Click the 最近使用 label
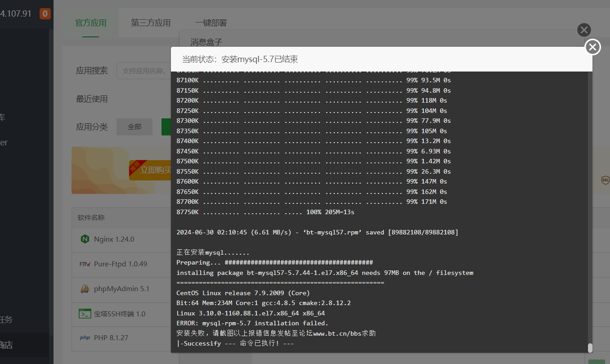The width and height of the screenshot is (610, 364). click(x=92, y=99)
